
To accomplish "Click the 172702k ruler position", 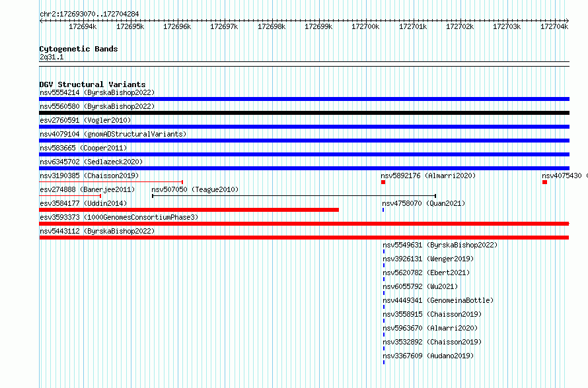I will [460, 26].
